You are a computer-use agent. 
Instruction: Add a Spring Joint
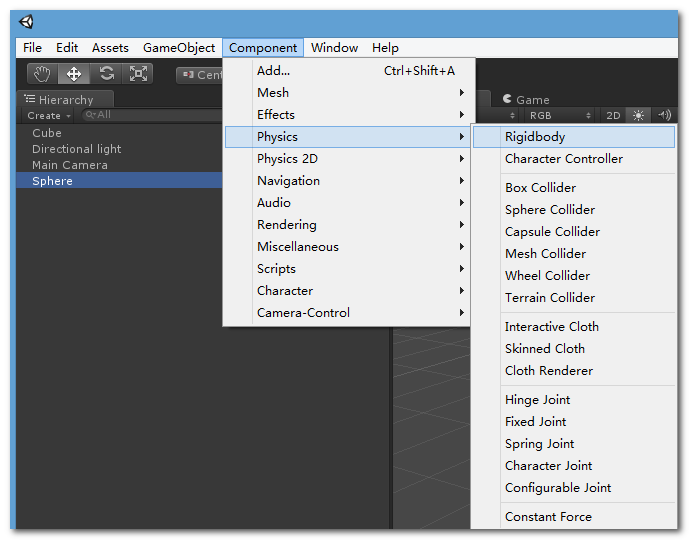574,443
